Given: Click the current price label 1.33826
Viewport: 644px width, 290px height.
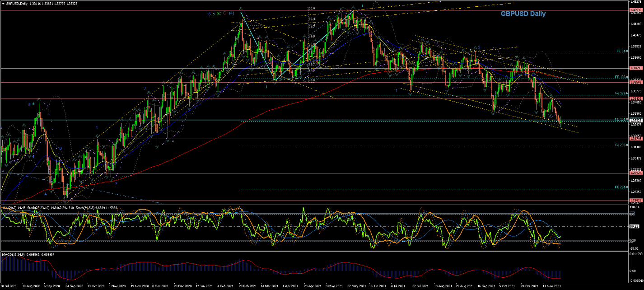Looking at the screenshot, I should click(636, 121).
